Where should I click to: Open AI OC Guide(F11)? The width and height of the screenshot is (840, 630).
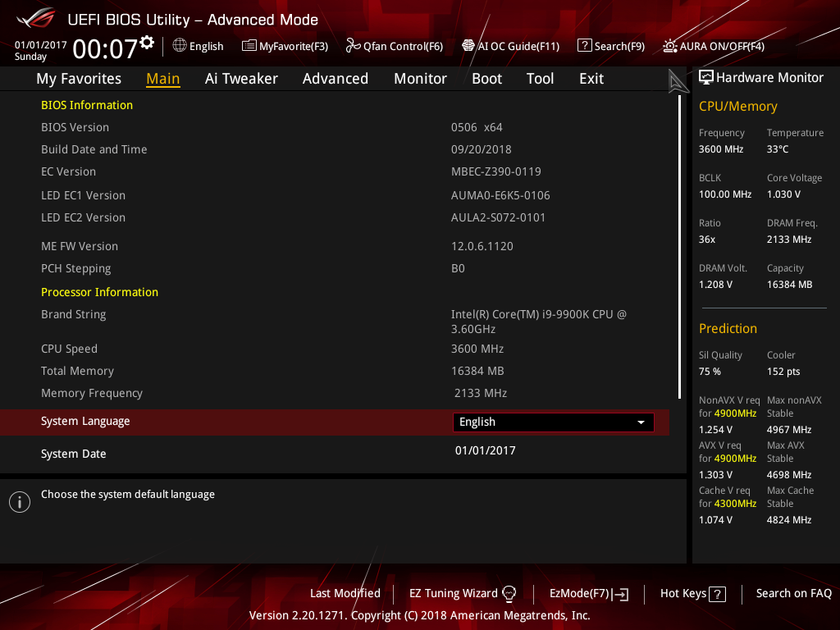(x=510, y=46)
